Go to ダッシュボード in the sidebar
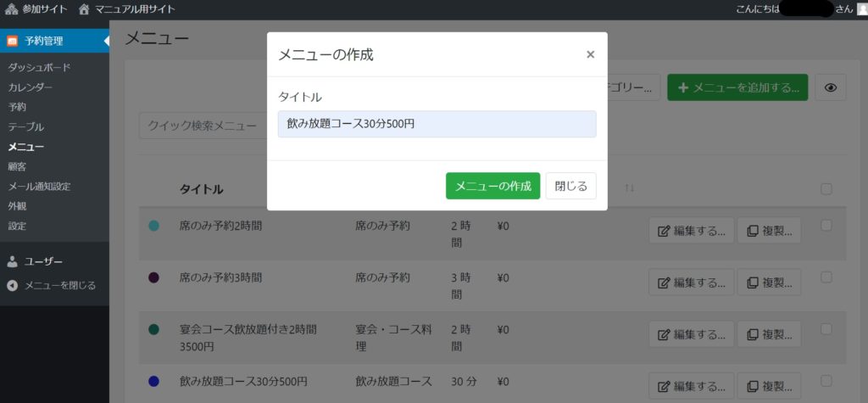This screenshot has height=403, width=868. pyautogui.click(x=39, y=67)
